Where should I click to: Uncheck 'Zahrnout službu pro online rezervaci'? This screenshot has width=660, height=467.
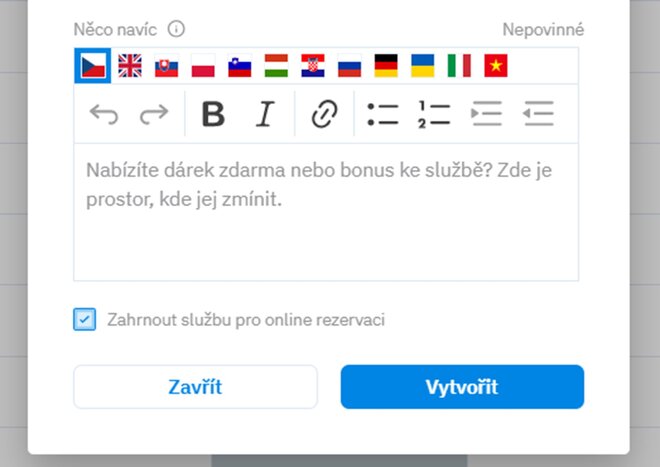[84, 320]
